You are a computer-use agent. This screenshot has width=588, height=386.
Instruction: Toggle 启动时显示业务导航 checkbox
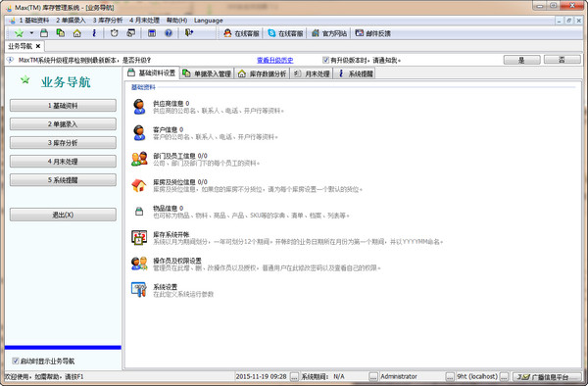point(16,361)
